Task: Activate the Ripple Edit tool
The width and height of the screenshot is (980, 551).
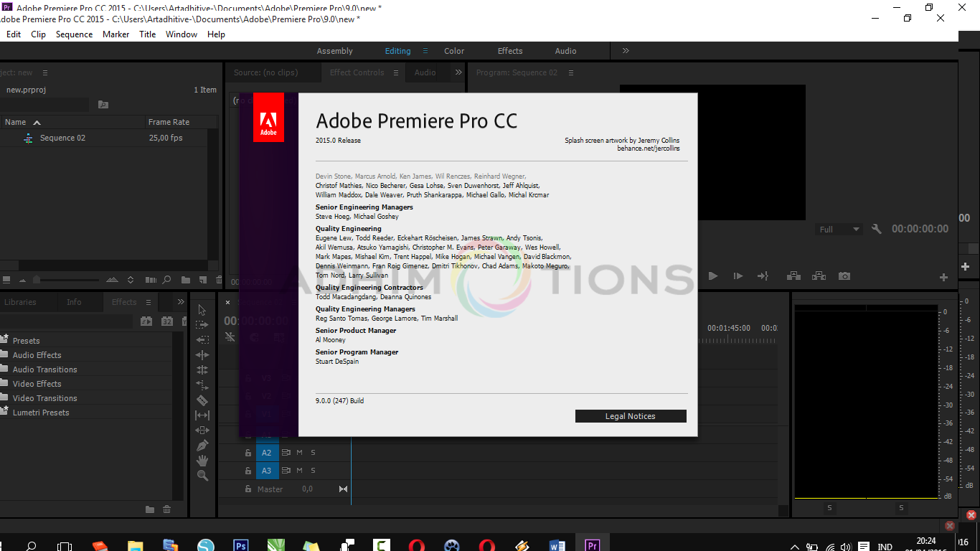Action: 202,355
